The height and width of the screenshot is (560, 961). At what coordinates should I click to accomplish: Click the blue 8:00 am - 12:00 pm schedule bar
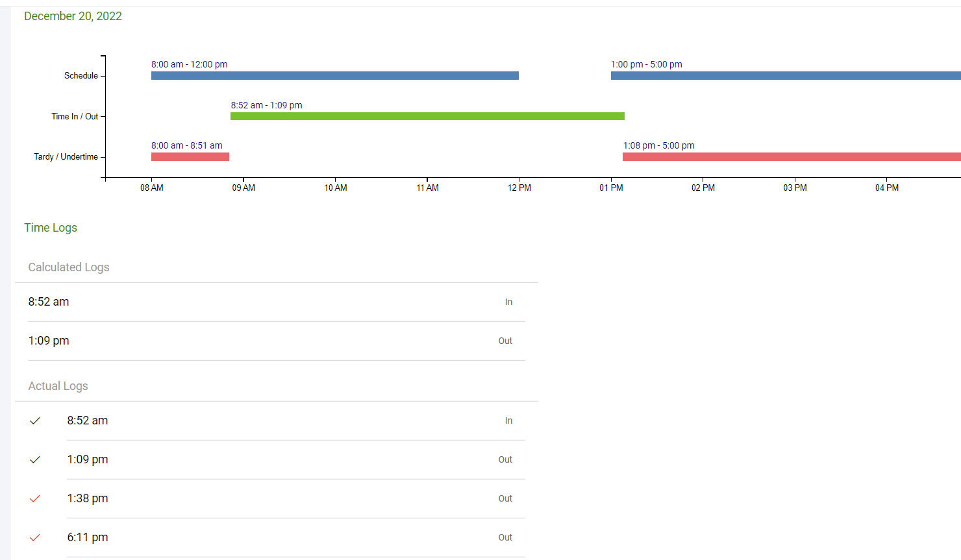(334, 76)
